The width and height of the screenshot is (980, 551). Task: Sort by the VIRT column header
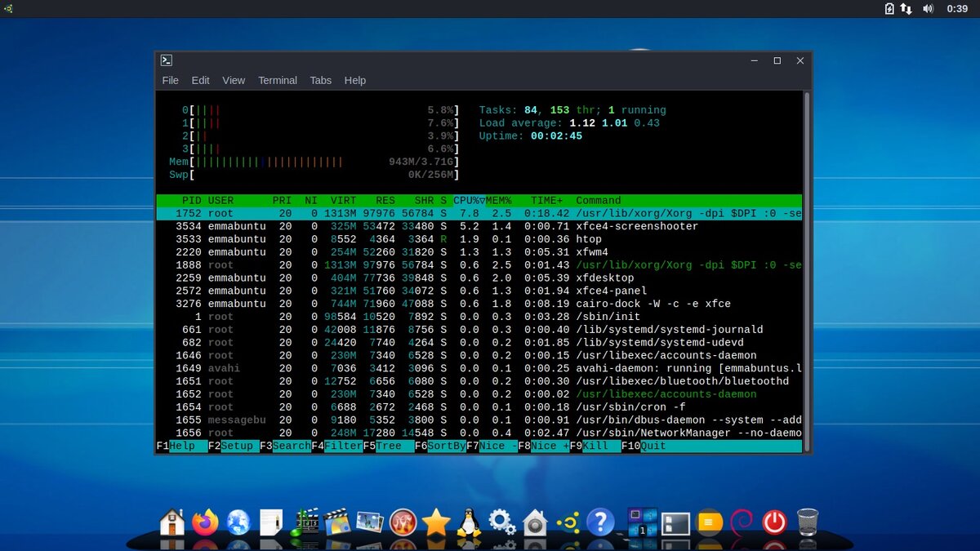tap(343, 201)
